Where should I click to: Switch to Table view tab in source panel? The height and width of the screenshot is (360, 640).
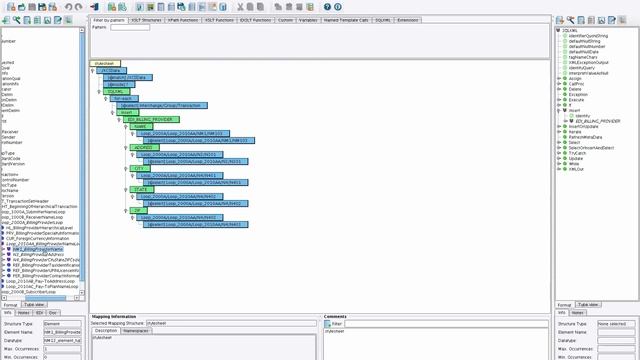tap(34, 305)
